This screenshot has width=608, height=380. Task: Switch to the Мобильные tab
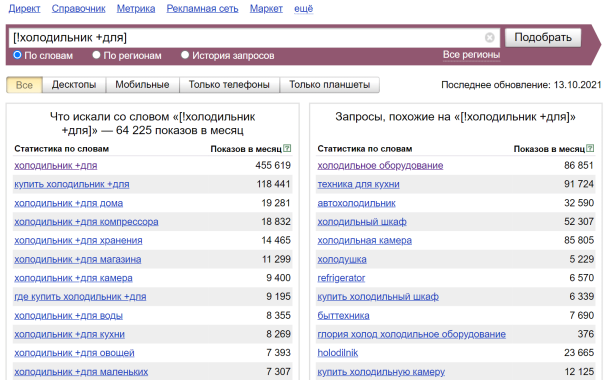142,85
